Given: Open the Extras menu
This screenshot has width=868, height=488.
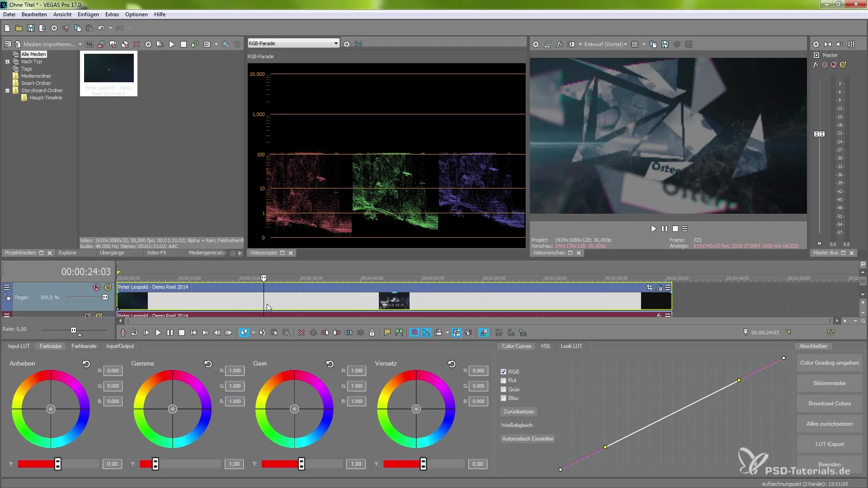Looking at the screenshot, I should tap(112, 14).
